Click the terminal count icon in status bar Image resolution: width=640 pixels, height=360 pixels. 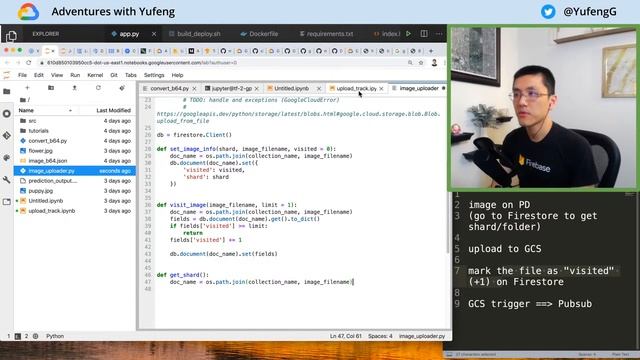coord(18,336)
